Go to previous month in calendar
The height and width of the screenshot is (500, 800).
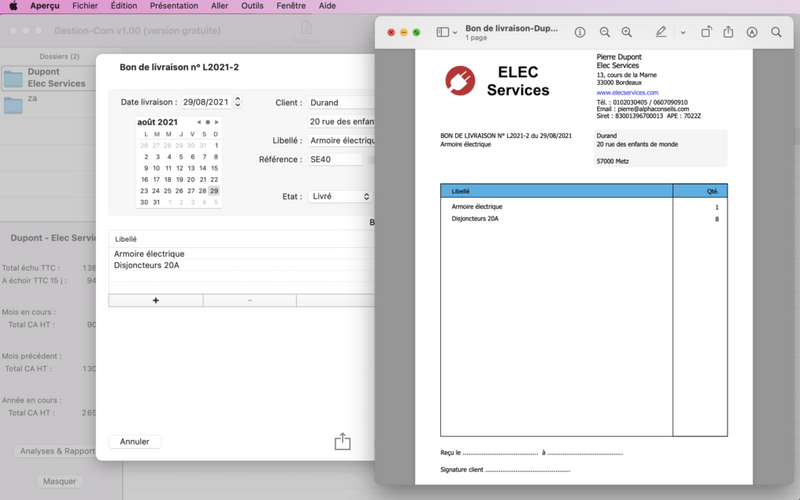(x=198, y=122)
